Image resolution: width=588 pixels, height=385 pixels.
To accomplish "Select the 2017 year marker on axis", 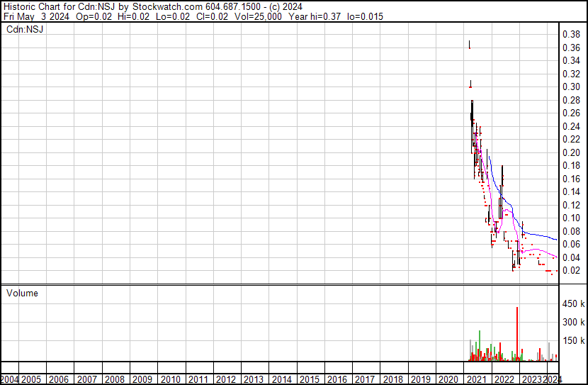I will 365,379.
